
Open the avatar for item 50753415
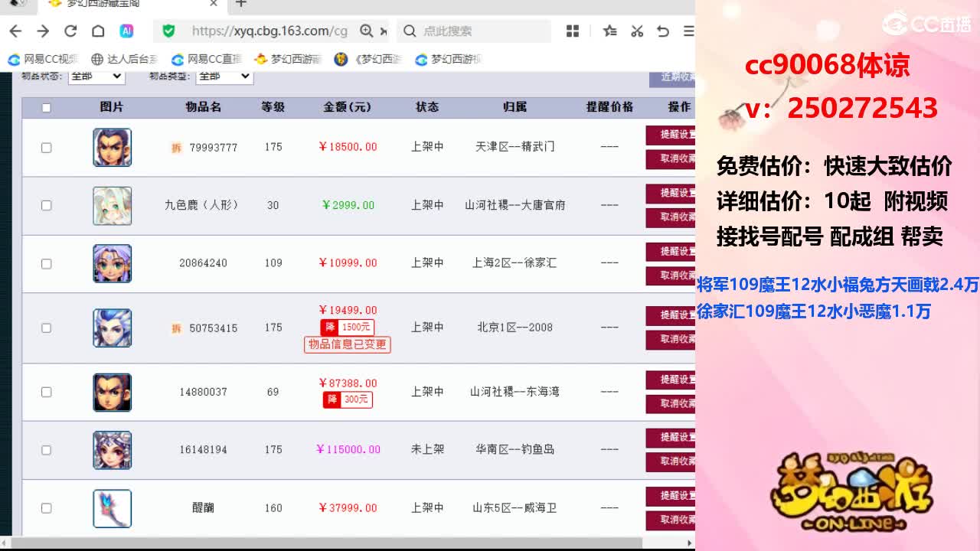pyautogui.click(x=113, y=328)
